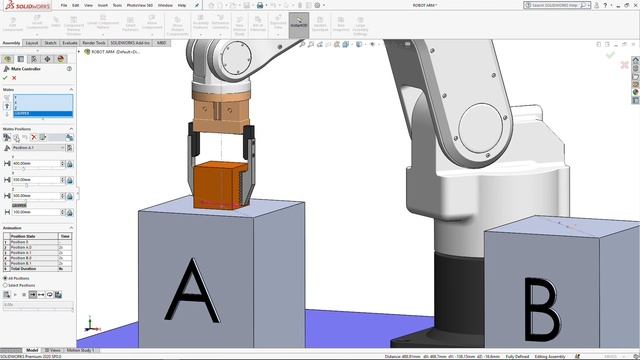Switch to the DisplayManager tab icon
This screenshot has width=640, height=360.
click(x=61, y=59)
